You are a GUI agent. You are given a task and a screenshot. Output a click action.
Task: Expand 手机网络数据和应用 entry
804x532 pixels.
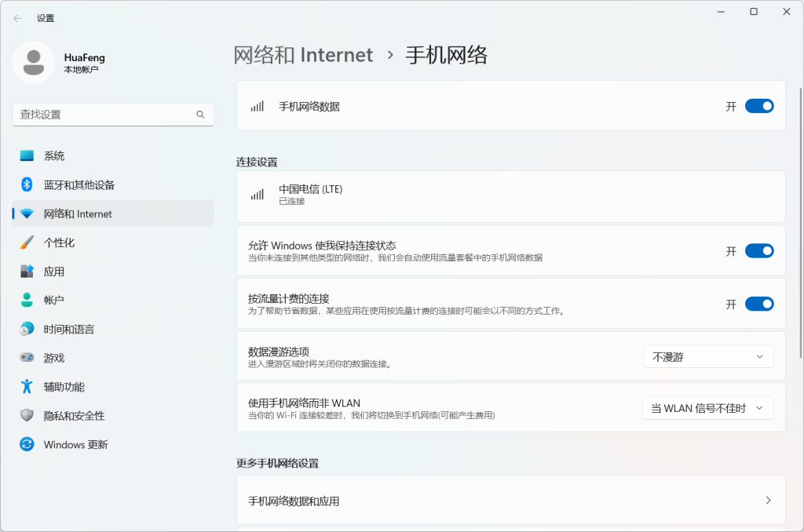[510, 501]
